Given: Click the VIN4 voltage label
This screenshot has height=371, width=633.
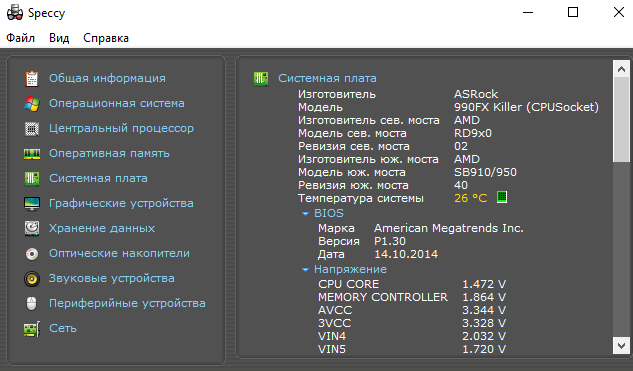Looking at the screenshot, I should coord(332,336).
